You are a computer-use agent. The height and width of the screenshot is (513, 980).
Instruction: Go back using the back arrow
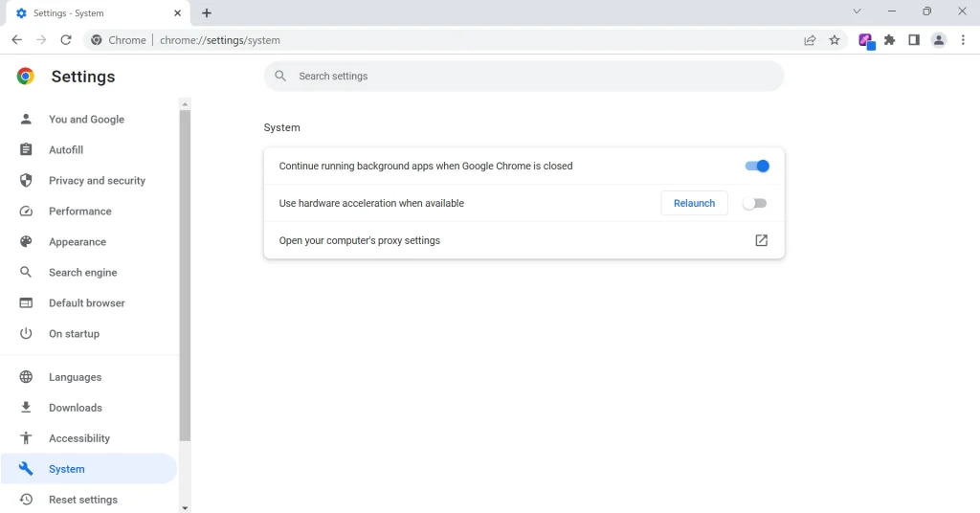click(x=17, y=40)
